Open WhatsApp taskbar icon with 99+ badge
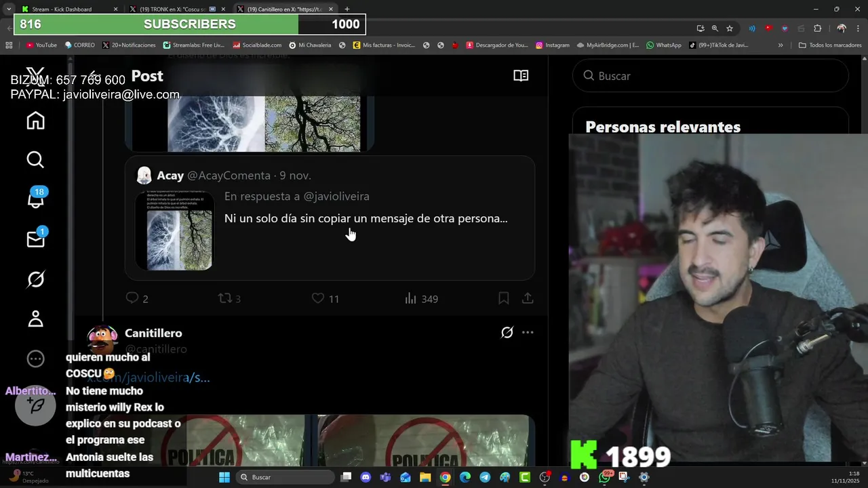868x488 pixels. [605, 477]
